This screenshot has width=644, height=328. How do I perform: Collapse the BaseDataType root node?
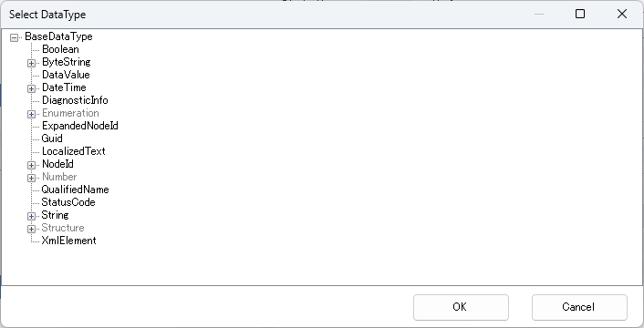14,37
